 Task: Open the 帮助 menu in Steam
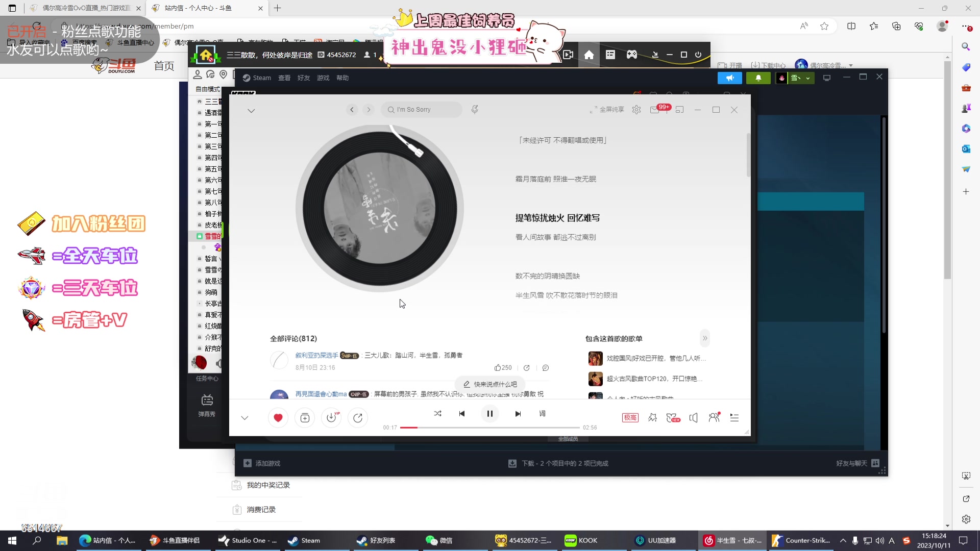[x=342, y=78]
